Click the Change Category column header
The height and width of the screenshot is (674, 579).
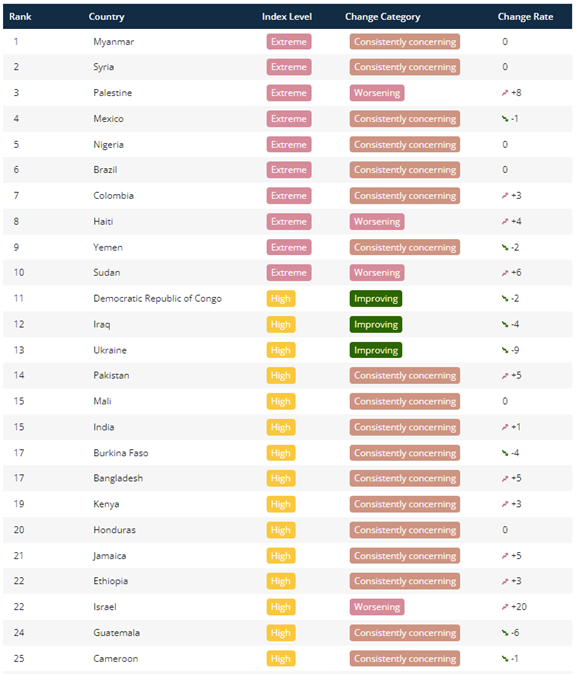pos(383,17)
